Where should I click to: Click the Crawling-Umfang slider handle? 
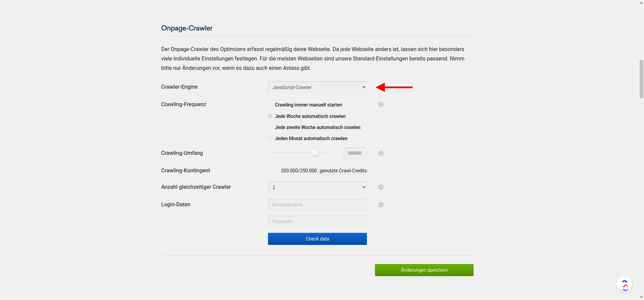pos(315,153)
